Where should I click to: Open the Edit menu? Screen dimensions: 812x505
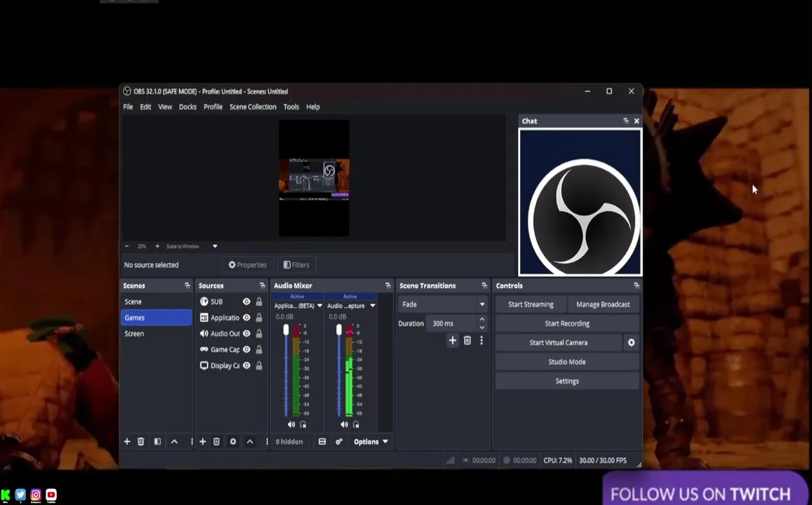click(x=145, y=107)
